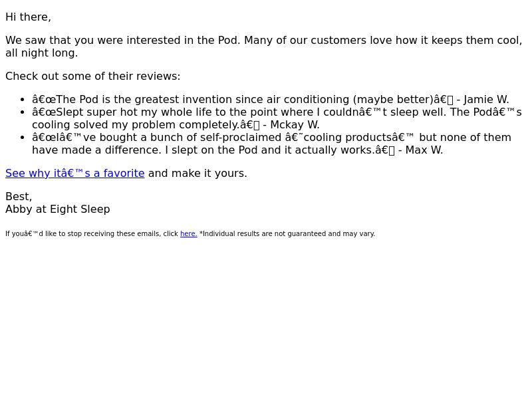Click the "Best," sign-off line
532x399 pixels.
click(x=19, y=196)
